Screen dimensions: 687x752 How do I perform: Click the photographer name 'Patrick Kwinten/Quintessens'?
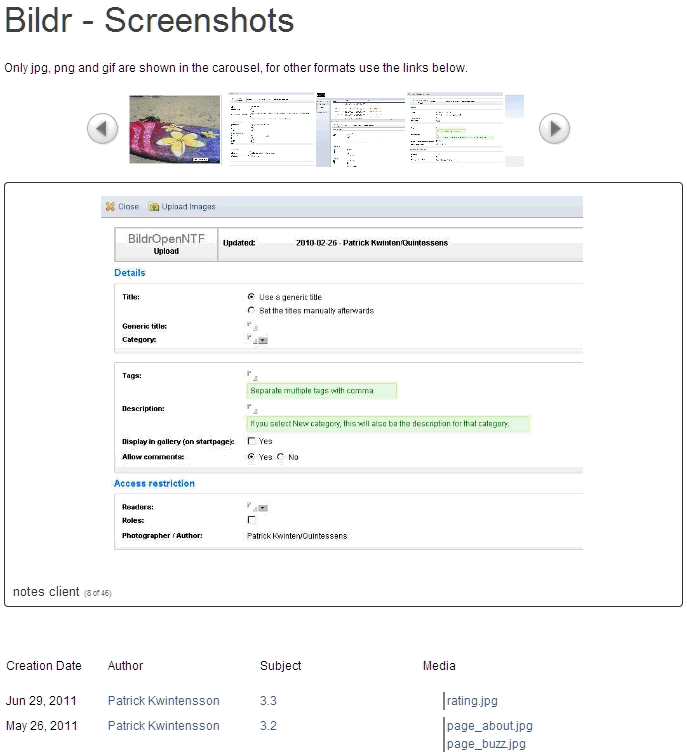(297, 536)
